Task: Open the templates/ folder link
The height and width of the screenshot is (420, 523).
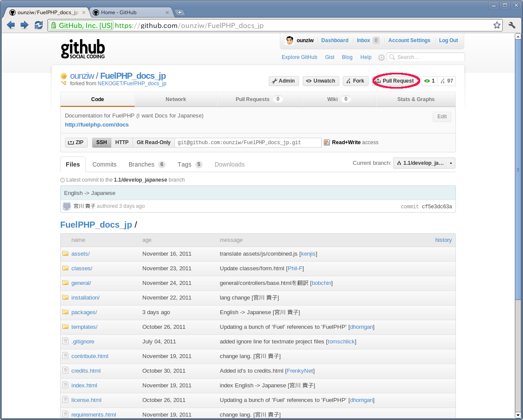Action: [84, 327]
